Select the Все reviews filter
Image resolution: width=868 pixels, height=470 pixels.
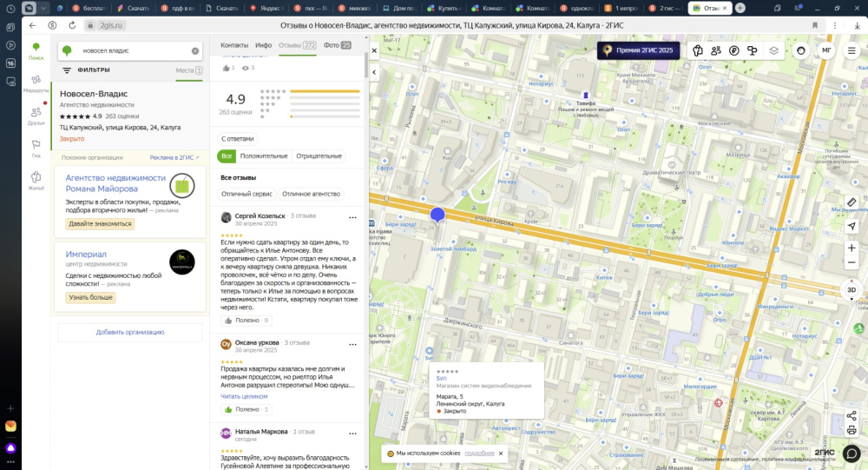(x=227, y=156)
